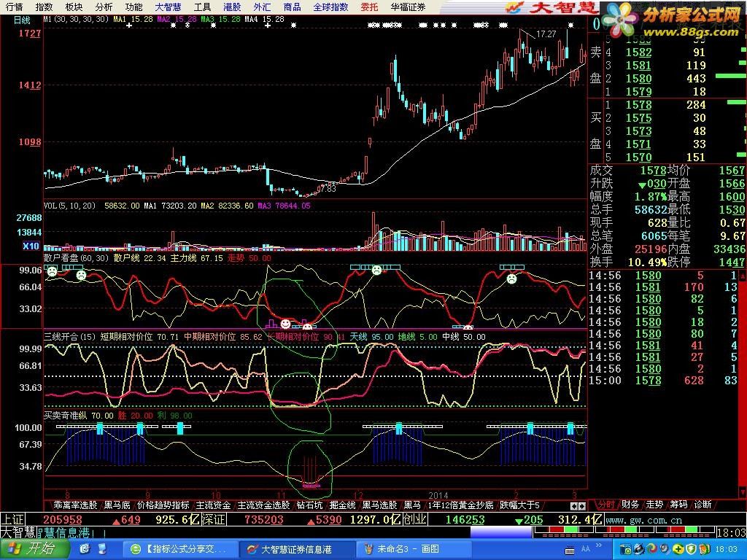The width and height of the screenshot is (747, 560).
Task: Open the 港股 menu
Action: tap(232, 7)
